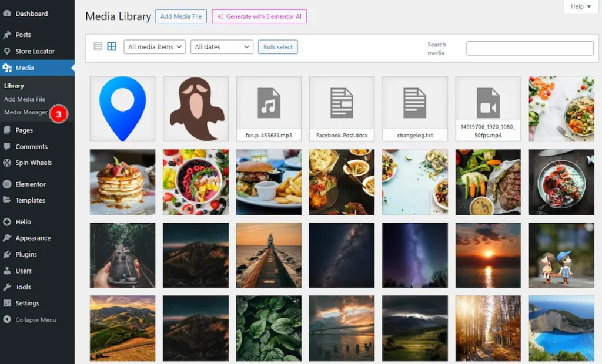Click the Plugins plug icon
The width and height of the screenshot is (602, 364).
coord(7,254)
